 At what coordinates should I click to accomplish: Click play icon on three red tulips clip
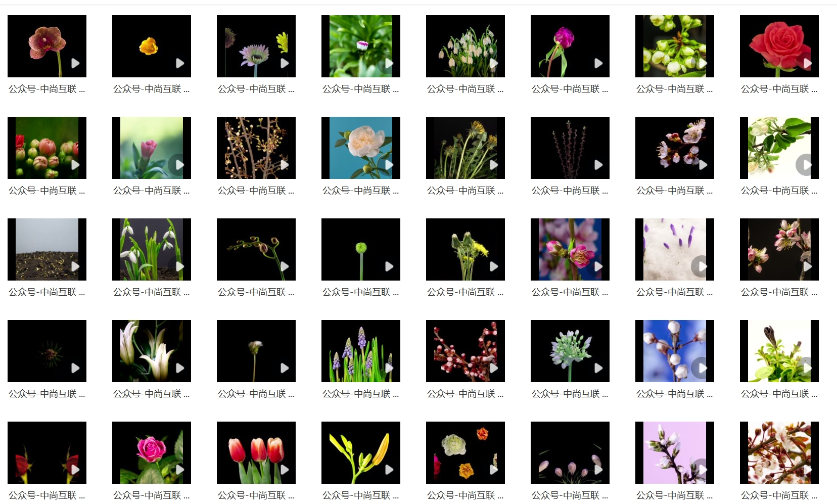[x=285, y=470]
